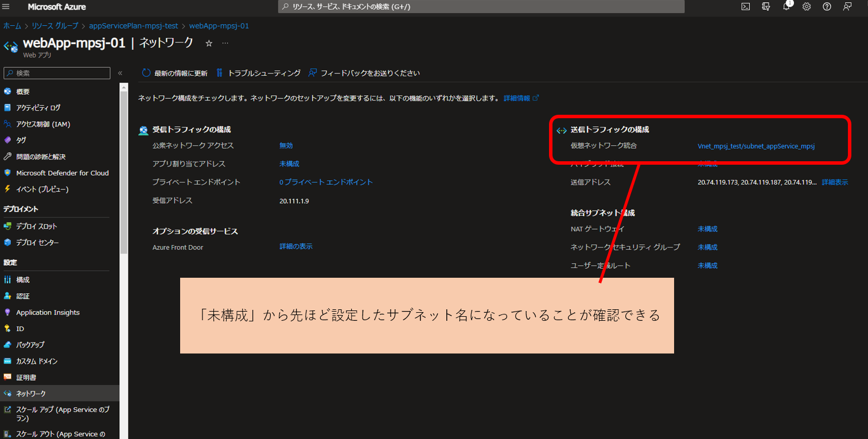This screenshot has width=868, height=439.
Task: Refresh with 最新の情報に更新
Action: coord(175,73)
